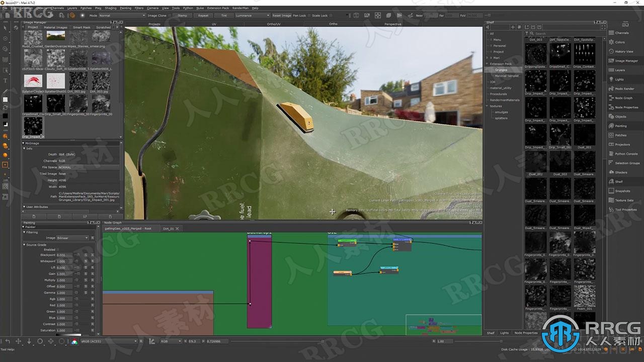Click the Reset Image button
Screen dimensions: 644x362
[x=282, y=16]
